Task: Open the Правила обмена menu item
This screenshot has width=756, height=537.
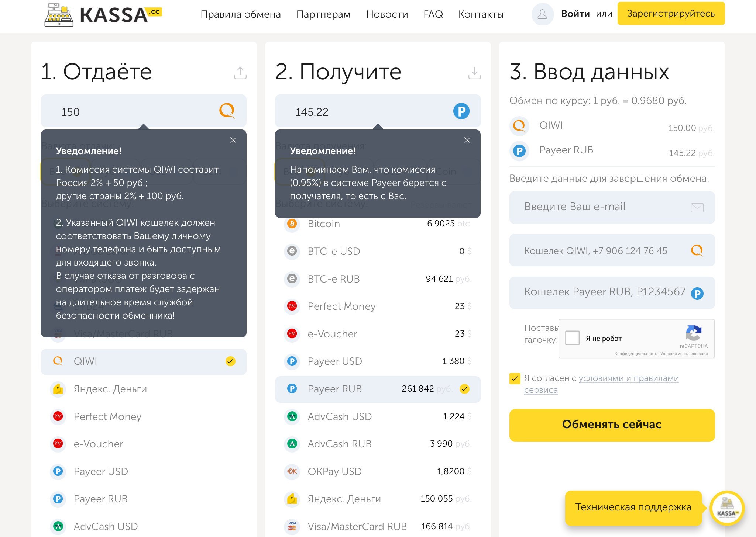Action: [x=241, y=14]
